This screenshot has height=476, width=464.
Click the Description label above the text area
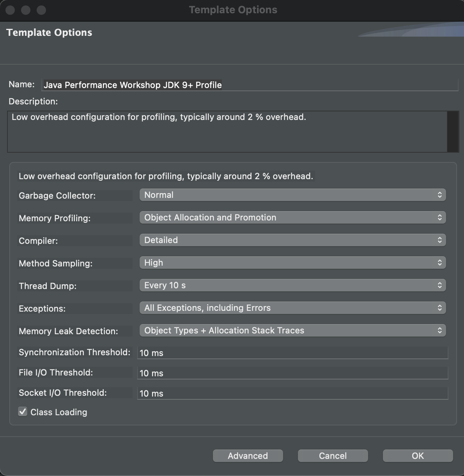coord(33,101)
